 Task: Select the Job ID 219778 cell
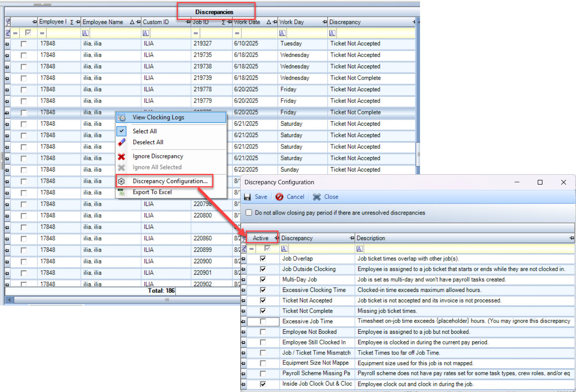point(211,90)
